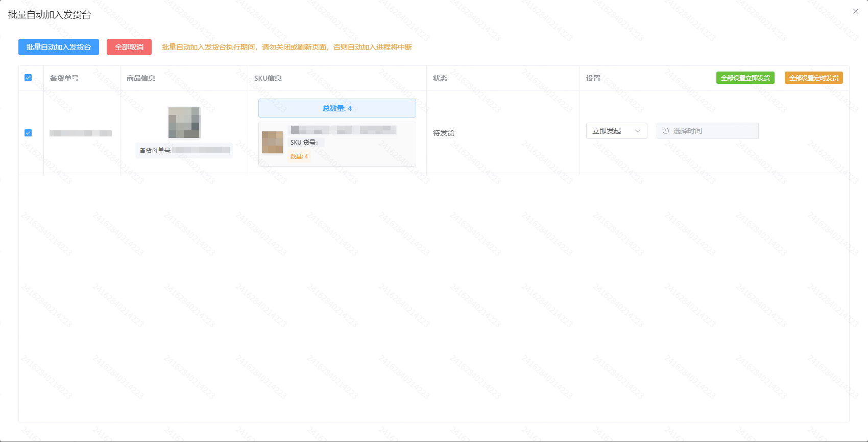This screenshot has height=442, width=868.
Task: Open the product image thumbnail in 商品信息
Action: pyautogui.click(x=184, y=123)
